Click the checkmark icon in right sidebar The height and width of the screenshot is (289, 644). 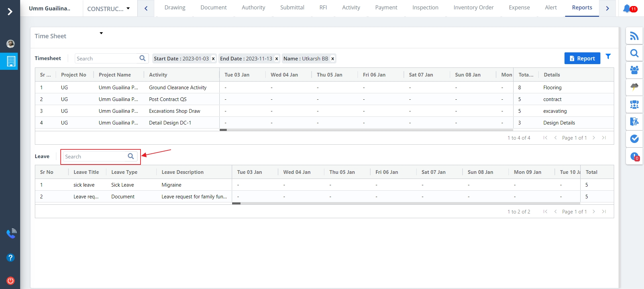(634, 139)
